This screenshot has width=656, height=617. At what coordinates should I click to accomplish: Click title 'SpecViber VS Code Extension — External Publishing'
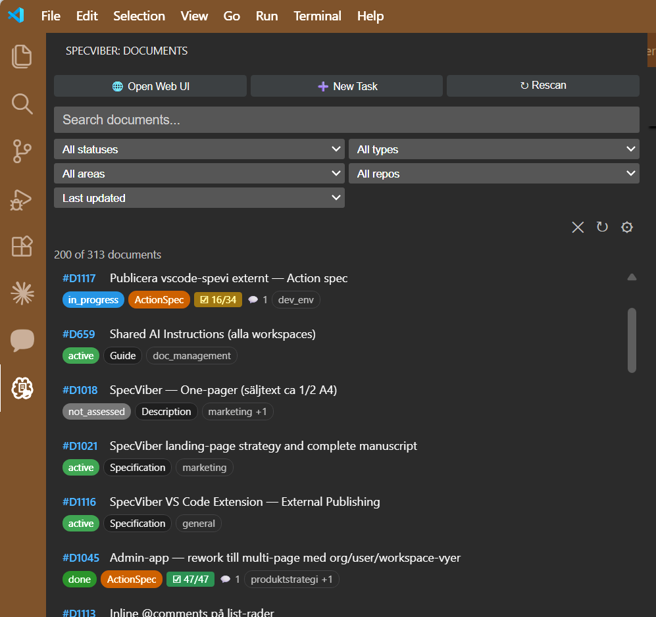coord(245,502)
